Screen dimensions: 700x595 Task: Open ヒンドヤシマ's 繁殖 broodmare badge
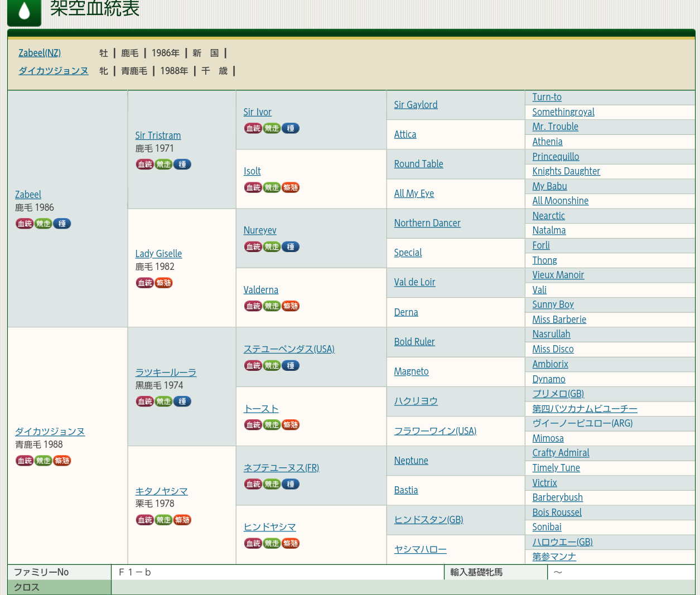[291, 543]
